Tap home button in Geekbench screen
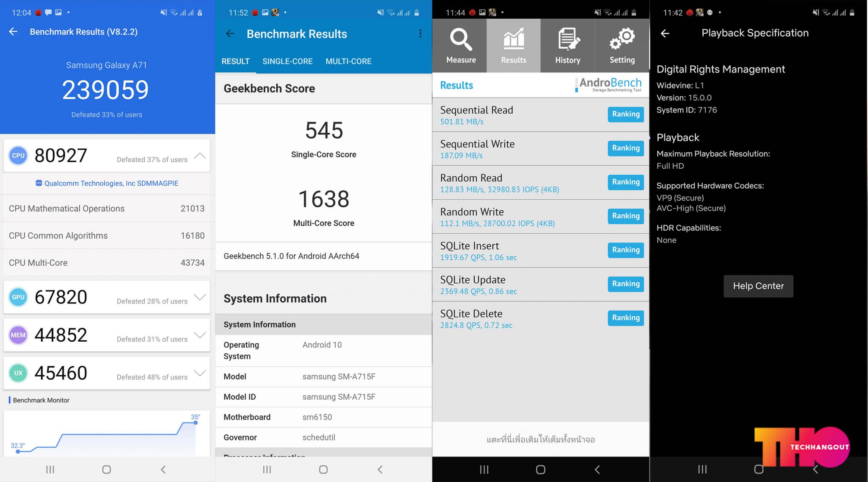 click(x=323, y=469)
